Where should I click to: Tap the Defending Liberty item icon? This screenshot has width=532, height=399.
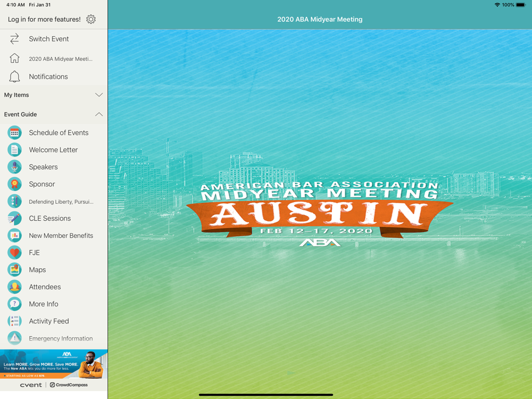(x=14, y=201)
